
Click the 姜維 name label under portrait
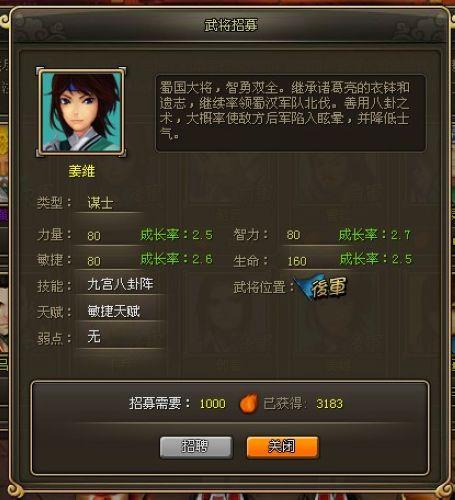point(82,171)
